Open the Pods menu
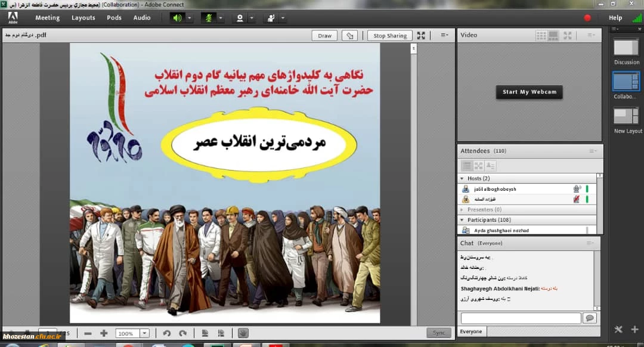This screenshot has height=347, width=644. (114, 18)
